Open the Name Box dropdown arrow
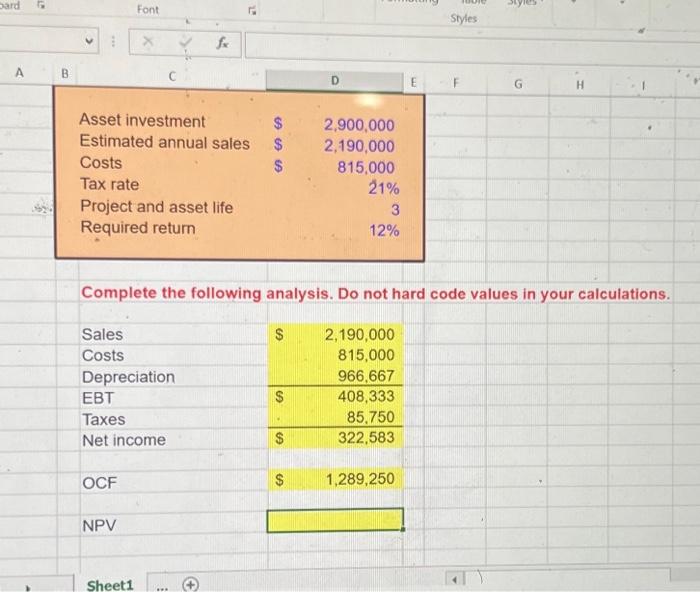700x592 pixels. [89, 41]
